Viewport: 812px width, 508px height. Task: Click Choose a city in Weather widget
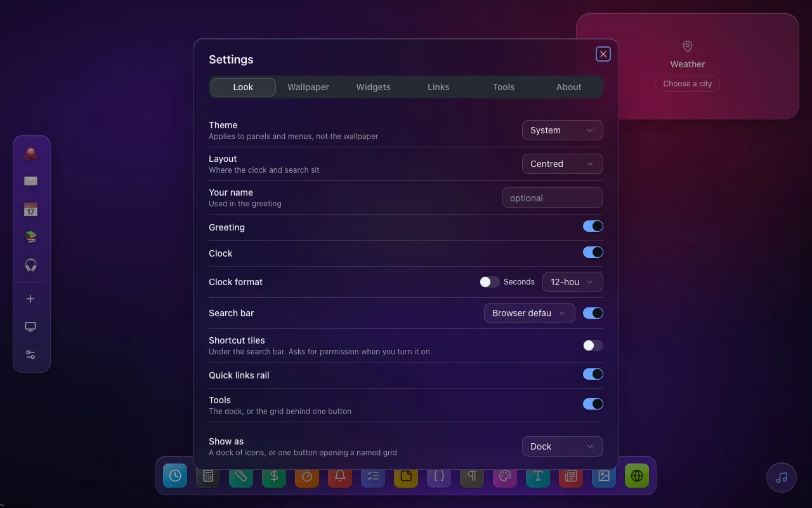point(688,84)
